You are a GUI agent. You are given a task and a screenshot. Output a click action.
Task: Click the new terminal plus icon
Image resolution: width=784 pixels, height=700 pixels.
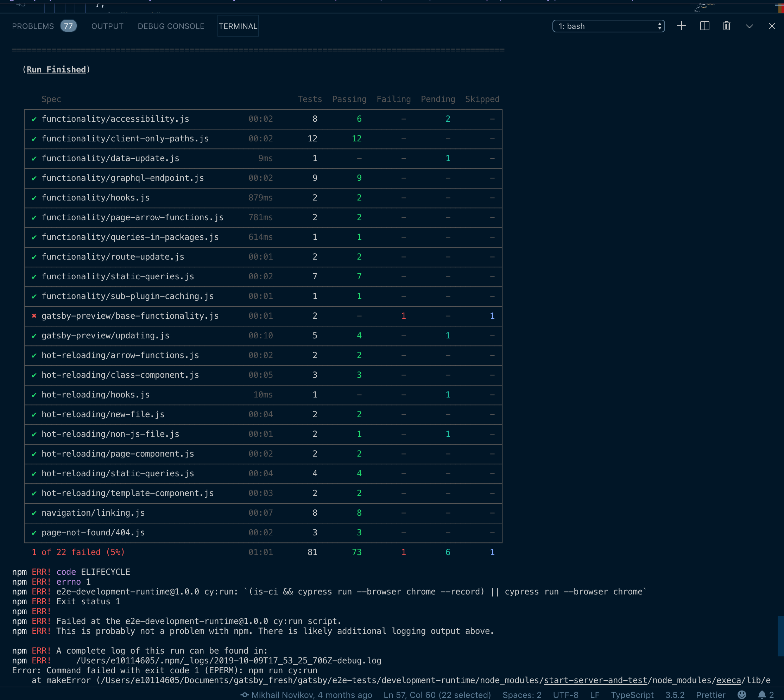[x=681, y=26]
